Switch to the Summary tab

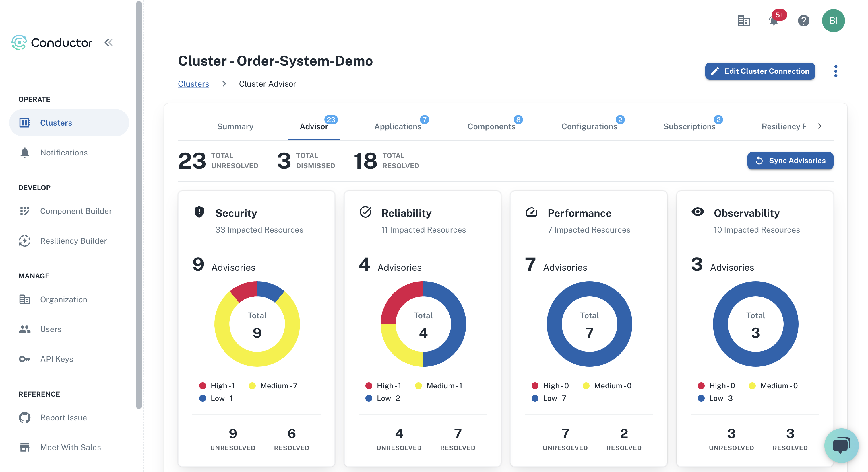(x=235, y=126)
